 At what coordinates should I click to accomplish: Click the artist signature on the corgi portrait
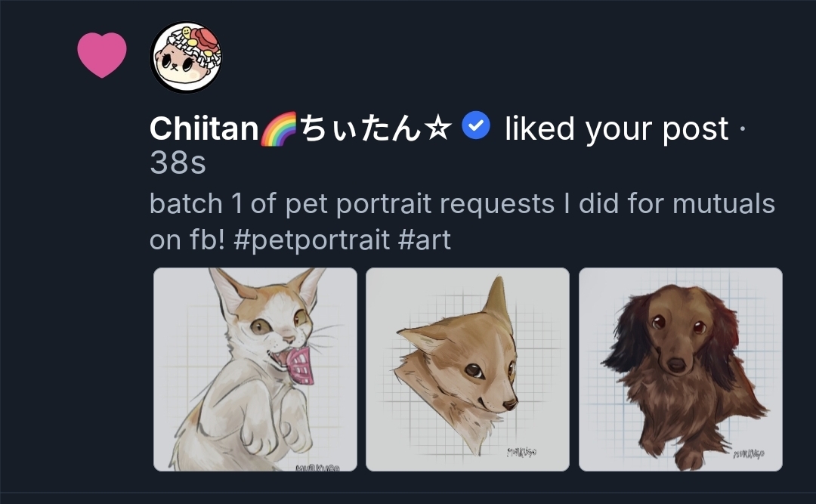pyautogui.click(x=524, y=452)
